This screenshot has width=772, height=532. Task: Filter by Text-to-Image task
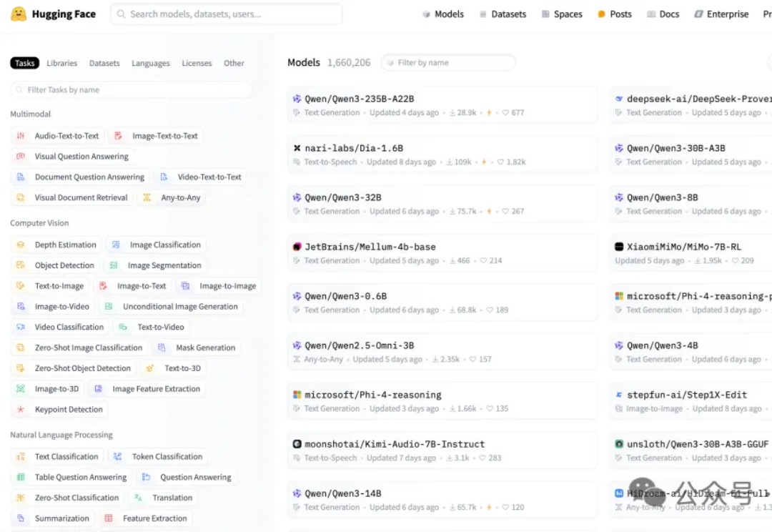coord(50,286)
